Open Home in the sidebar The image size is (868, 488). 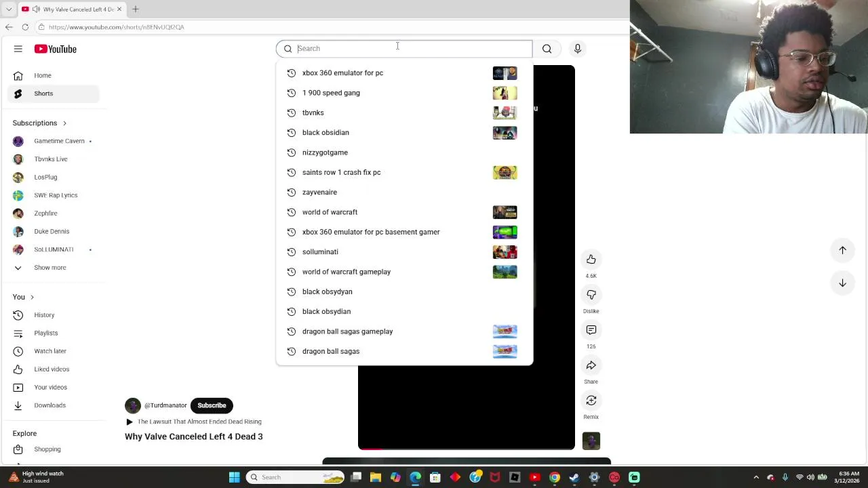pyautogui.click(x=53, y=75)
